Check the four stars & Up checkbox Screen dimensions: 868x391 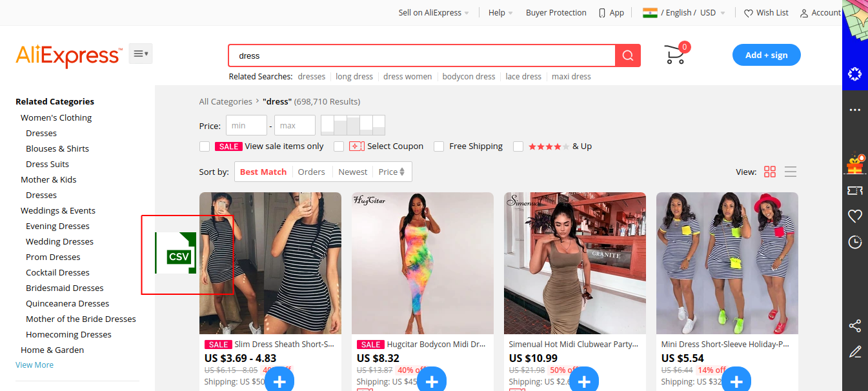518,146
